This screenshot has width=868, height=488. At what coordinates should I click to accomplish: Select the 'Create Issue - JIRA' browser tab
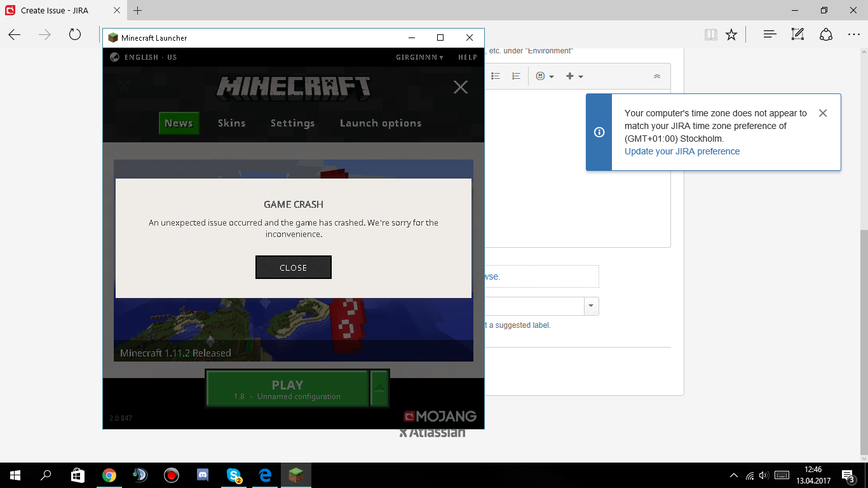[x=64, y=10]
